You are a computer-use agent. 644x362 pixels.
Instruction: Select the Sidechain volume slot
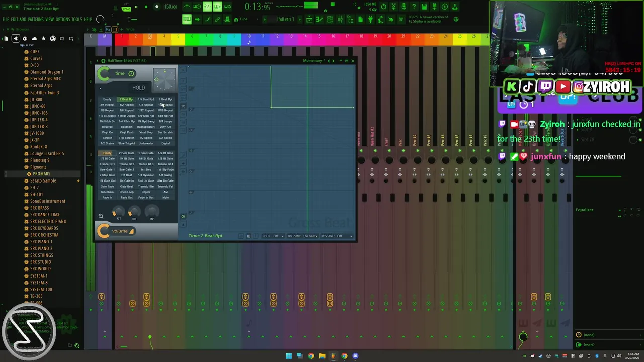coord(107,192)
